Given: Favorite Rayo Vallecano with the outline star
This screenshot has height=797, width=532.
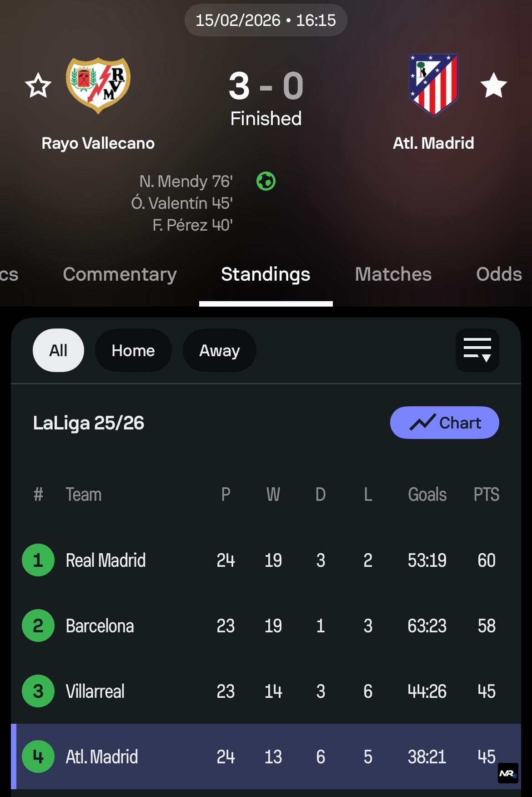Looking at the screenshot, I should pyautogui.click(x=38, y=86).
